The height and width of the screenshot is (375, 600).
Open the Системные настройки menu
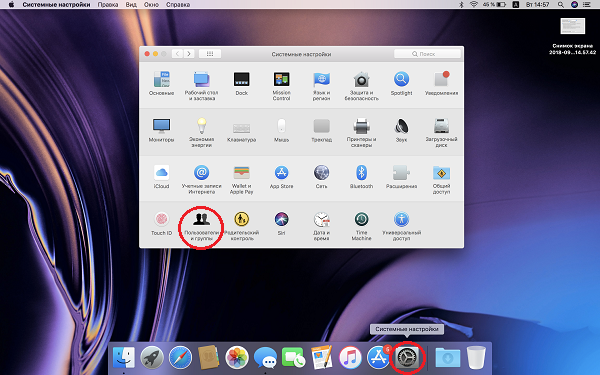point(56,5)
